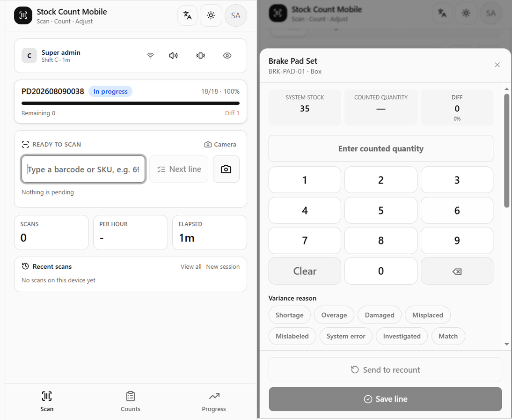Send this line to recount
Screen dimensions: 512x420
(x=385, y=370)
